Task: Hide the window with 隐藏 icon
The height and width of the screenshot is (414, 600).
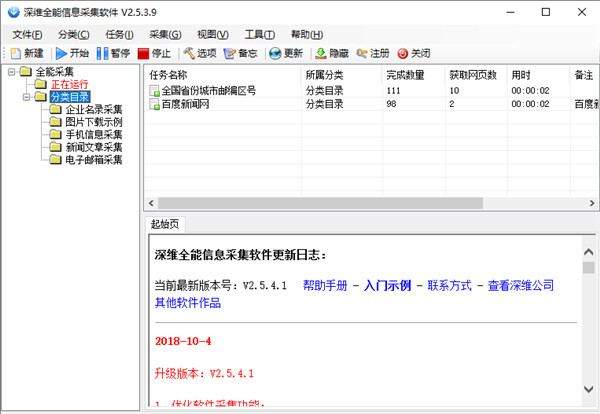Action: click(321, 53)
